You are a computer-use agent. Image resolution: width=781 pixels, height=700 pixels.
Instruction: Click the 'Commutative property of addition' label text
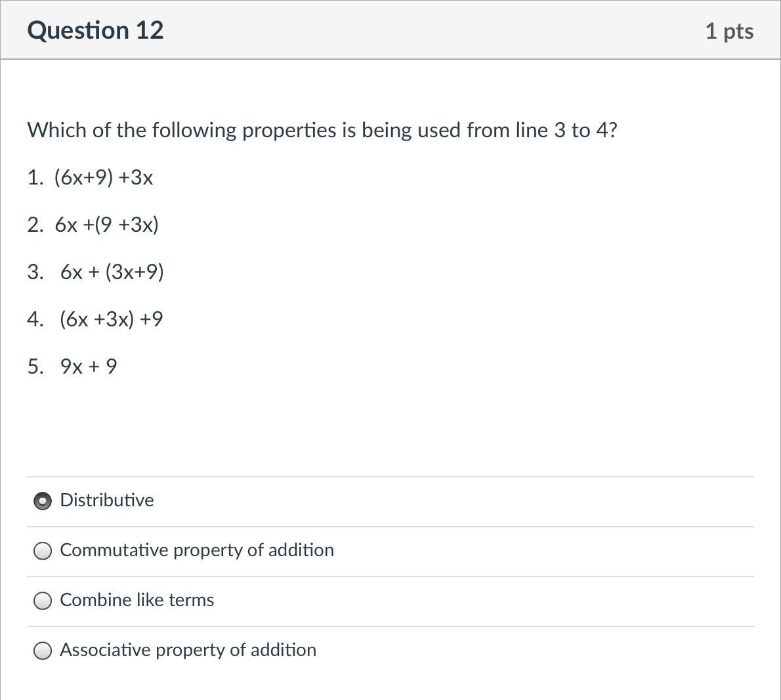[197, 550]
